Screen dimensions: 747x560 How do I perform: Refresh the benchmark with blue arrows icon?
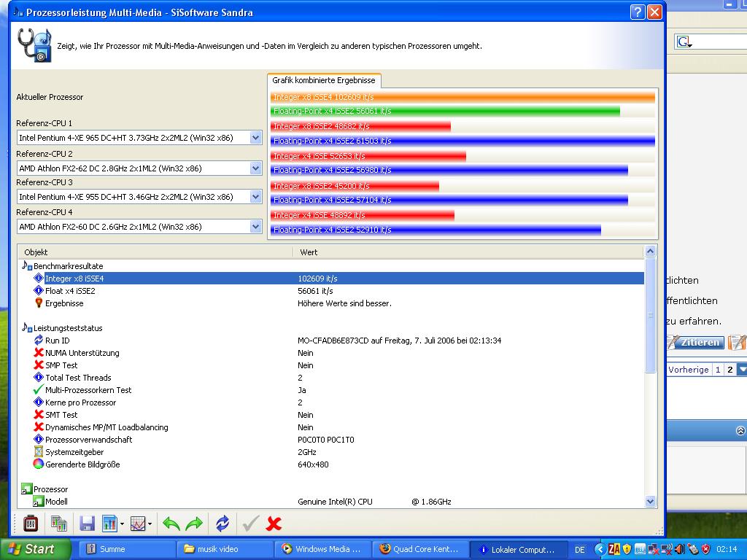[222, 524]
